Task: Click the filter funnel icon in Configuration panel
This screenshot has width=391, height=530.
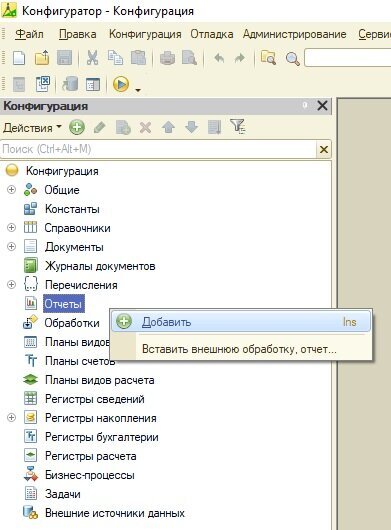Action: pos(238,127)
